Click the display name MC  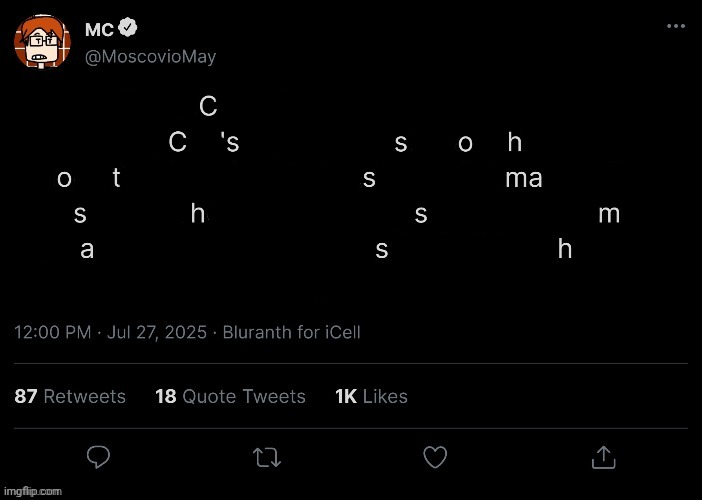pyautogui.click(x=113, y=31)
